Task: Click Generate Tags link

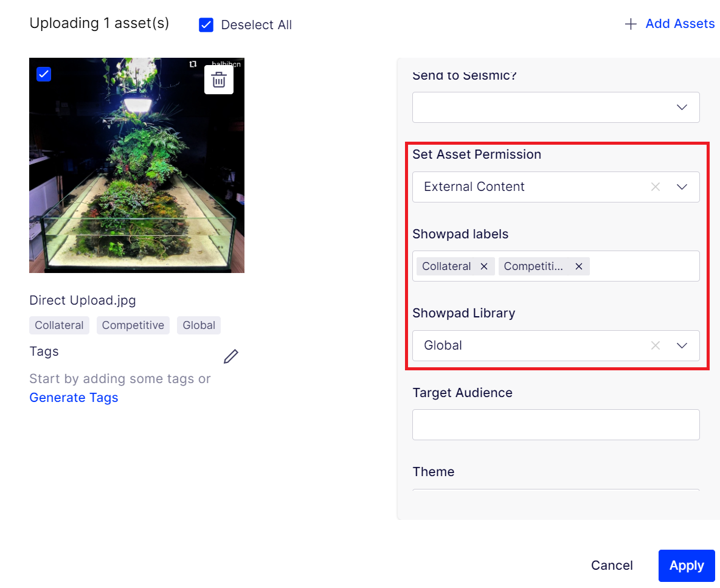Action: pos(74,398)
